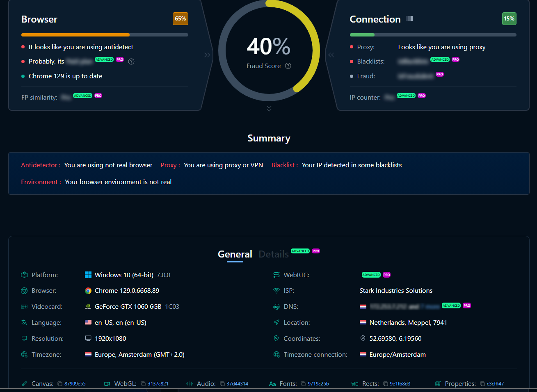Copy the Audio hash using its copy icon

point(222,384)
